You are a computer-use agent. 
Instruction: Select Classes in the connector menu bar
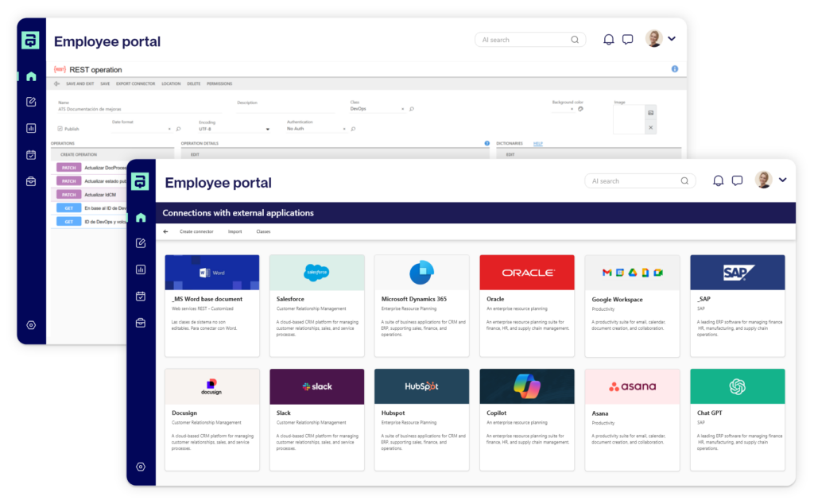(x=263, y=231)
